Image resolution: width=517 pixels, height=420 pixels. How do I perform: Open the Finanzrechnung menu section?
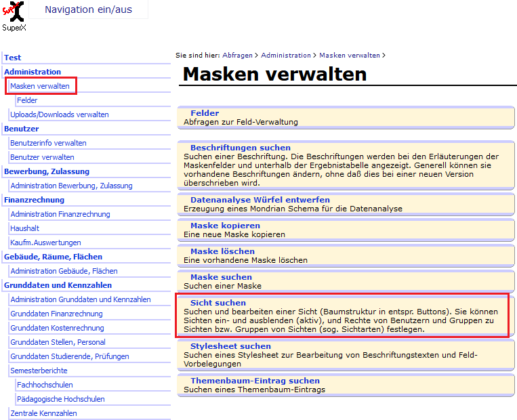35,200
